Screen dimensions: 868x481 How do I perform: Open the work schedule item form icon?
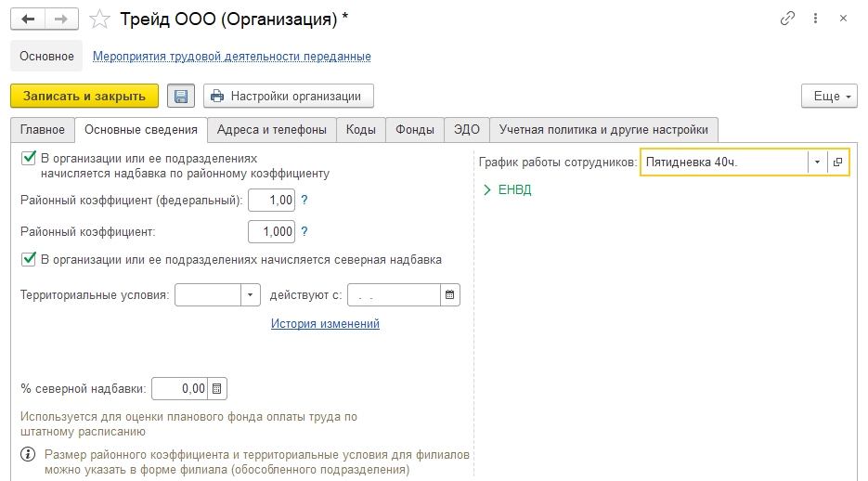(837, 162)
